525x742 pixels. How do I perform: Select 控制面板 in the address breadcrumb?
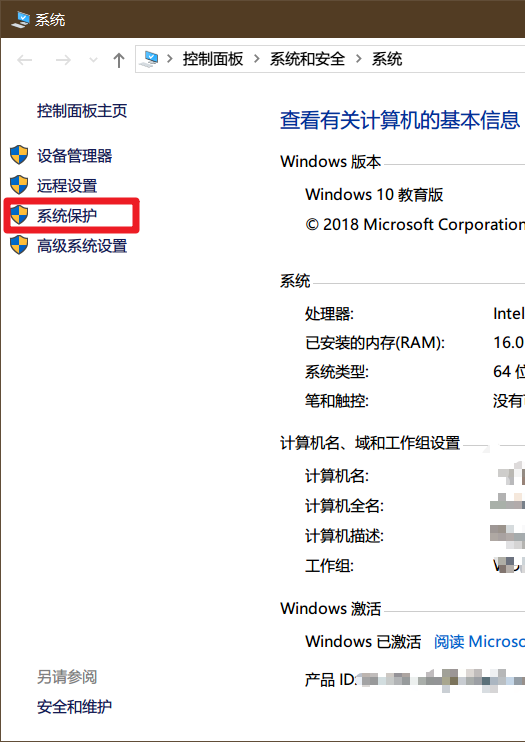[x=213, y=59]
